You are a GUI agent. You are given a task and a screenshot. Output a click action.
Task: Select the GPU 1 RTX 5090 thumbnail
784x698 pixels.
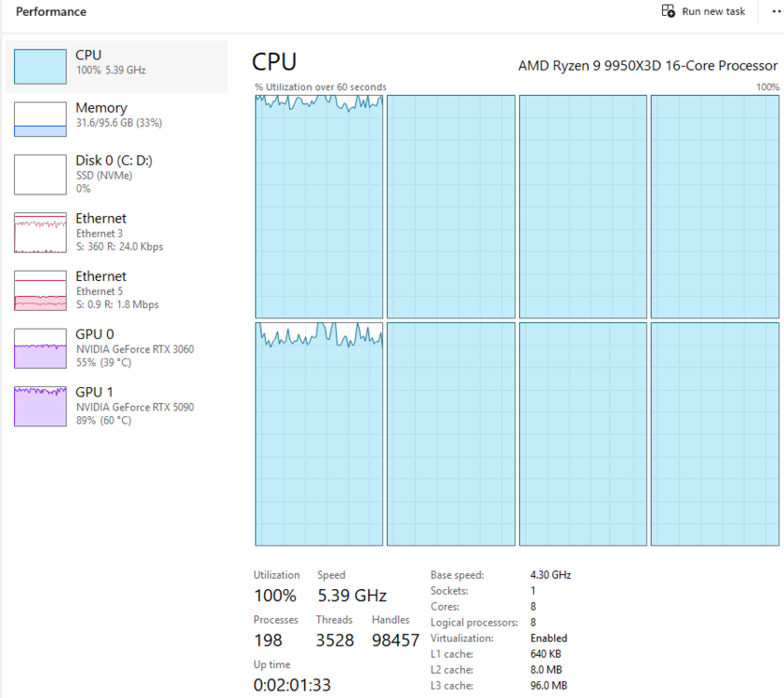click(x=40, y=406)
